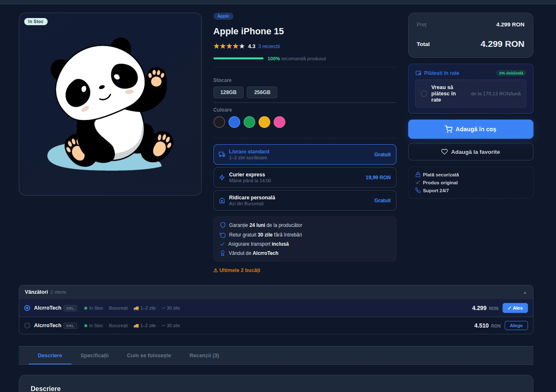Image resolution: width=556 pixels, height=392 pixels.
Task: Click the Total 4.299 RON amount
Action: pos(502,44)
